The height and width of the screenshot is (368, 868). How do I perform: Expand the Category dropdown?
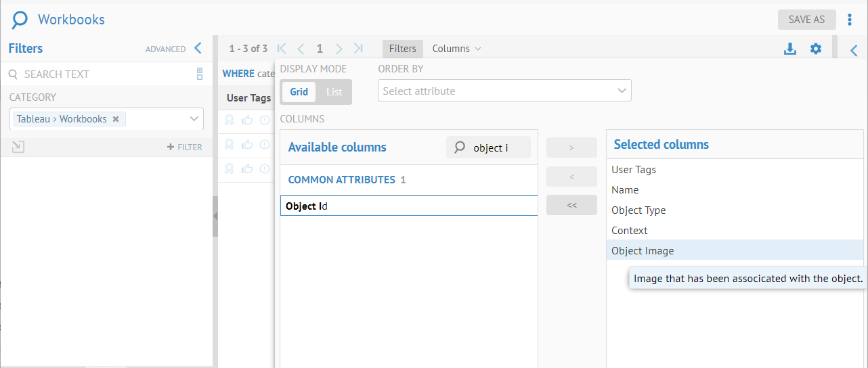(194, 119)
